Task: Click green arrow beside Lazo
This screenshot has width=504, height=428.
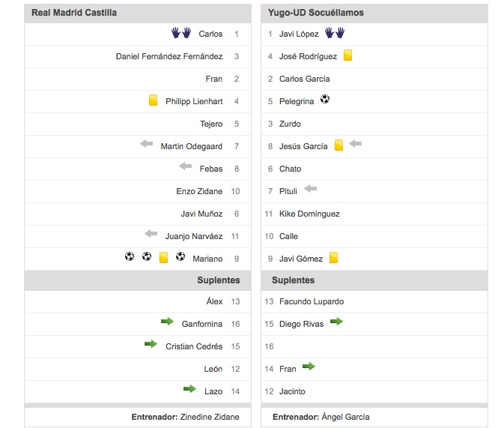Action: coord(189,389)
